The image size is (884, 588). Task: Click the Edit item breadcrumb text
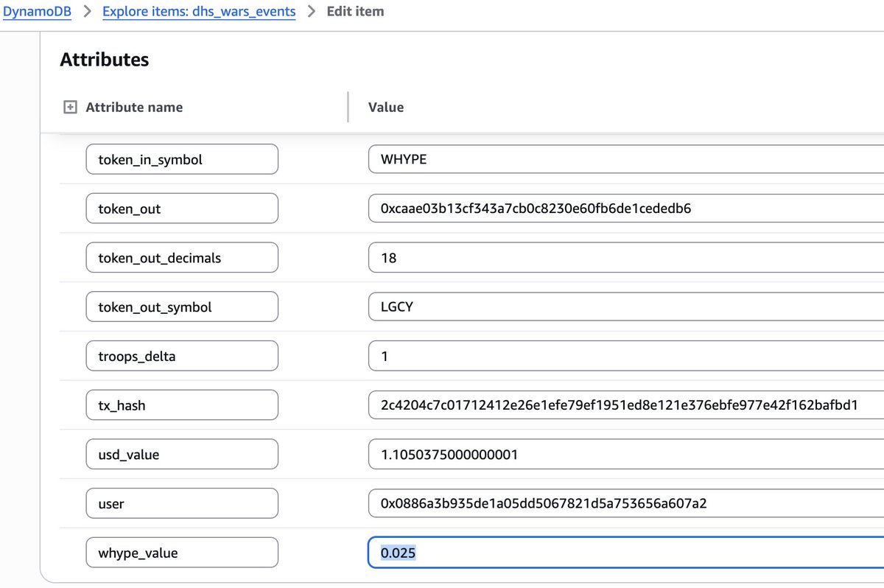point(355,12)
